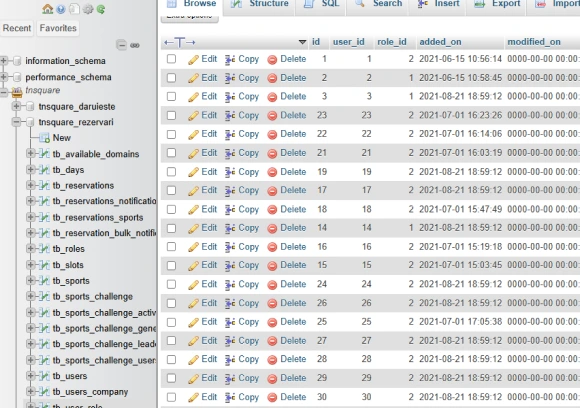The width and height of the screenshot is (580, 408).
Task: Sort by the role_id column header
Action: (392, 42)
